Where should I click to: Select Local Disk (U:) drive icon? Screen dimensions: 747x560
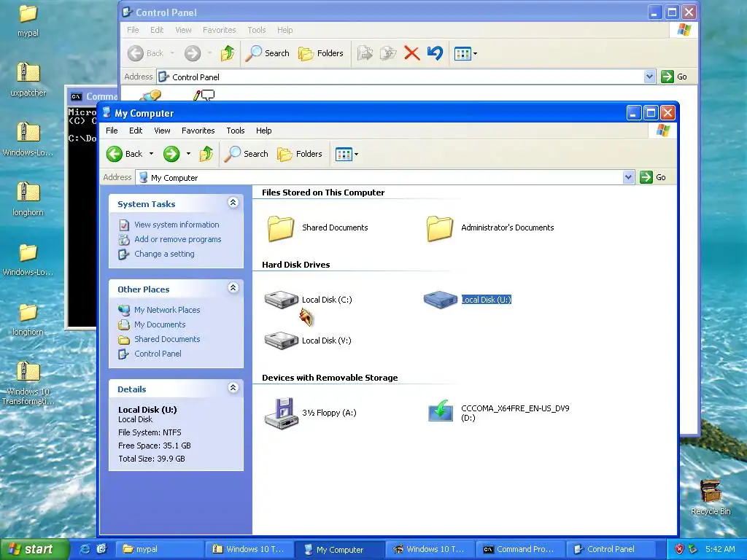tap(441, 300)
